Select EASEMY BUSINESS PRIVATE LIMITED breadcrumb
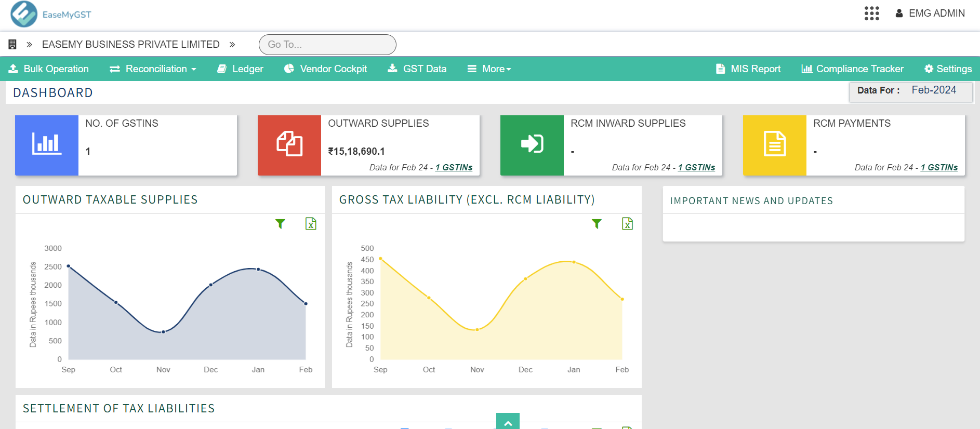 (x=131, y=45)
